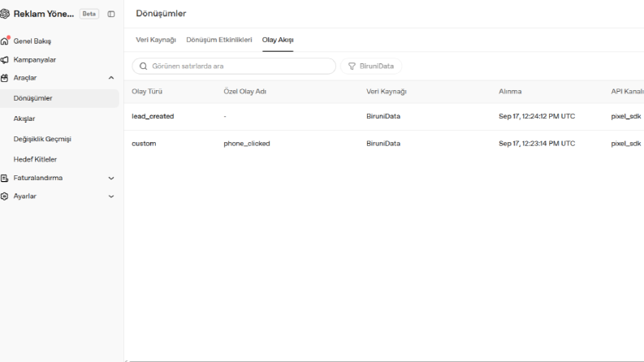Click the Reklam Yöne... app title

point(44,14)
